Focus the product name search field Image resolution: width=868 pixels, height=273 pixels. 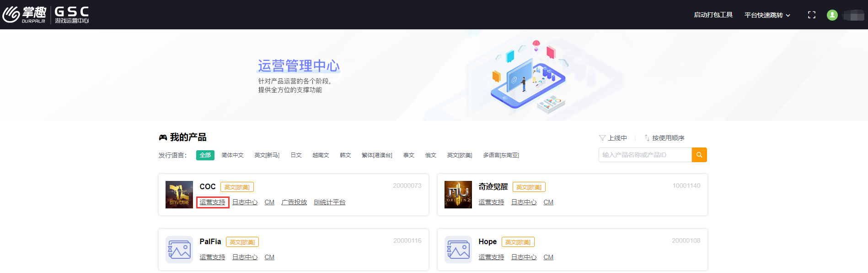644,155
